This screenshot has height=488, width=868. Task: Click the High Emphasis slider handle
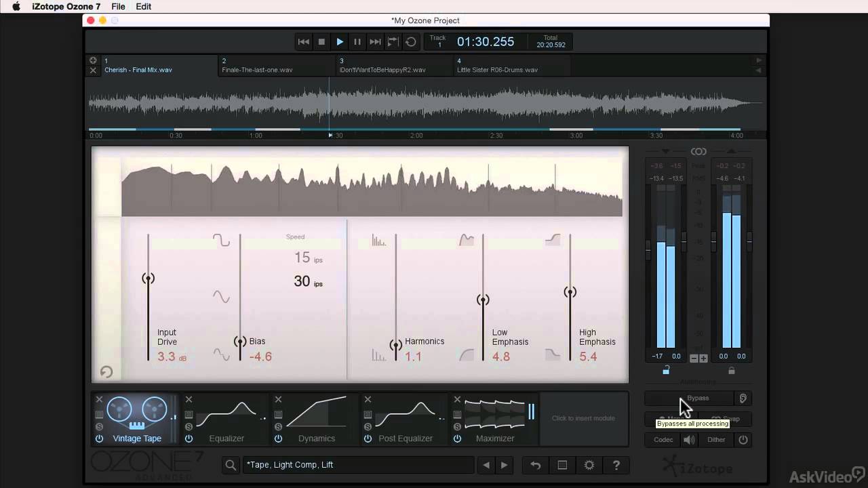(570, 292)
